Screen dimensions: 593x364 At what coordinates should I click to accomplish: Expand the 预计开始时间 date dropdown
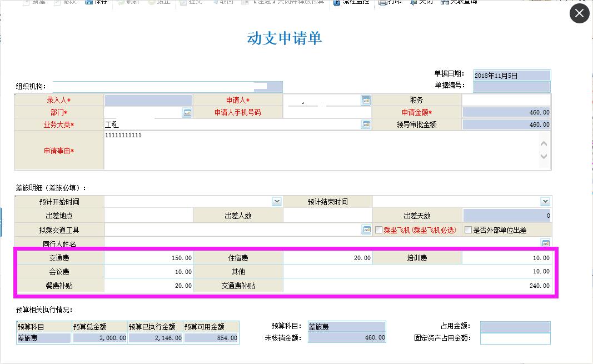pyautogui.click(x=277, y=202)
